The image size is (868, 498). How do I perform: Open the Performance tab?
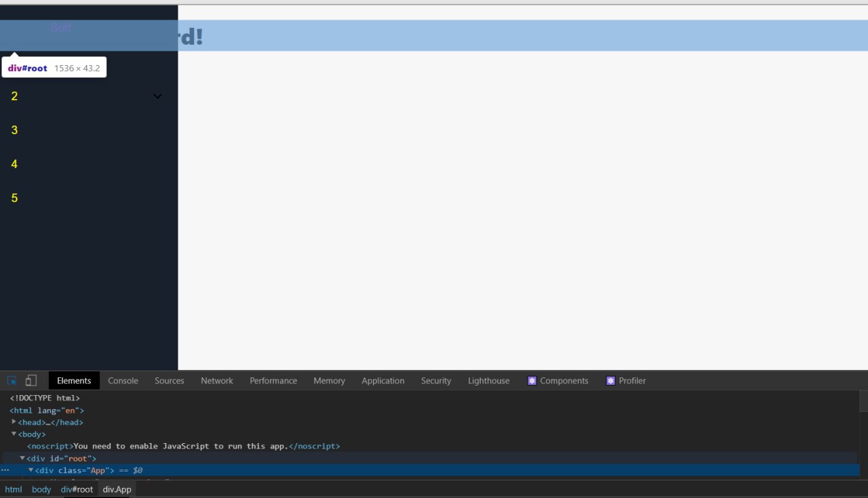[273, 381]
